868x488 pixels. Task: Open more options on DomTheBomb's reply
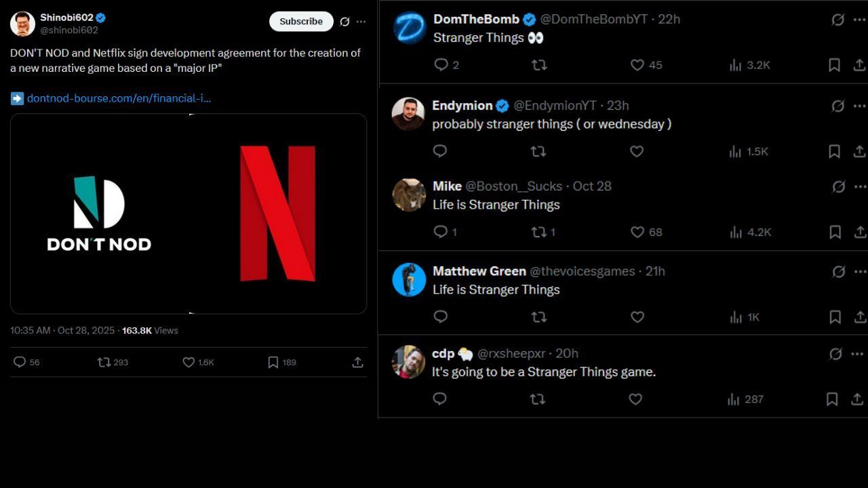[x=859, y=20]
